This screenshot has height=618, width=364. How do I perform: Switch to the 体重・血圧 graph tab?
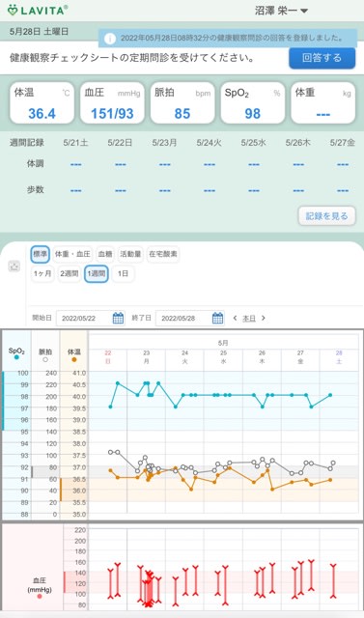[x=72, y=254]
